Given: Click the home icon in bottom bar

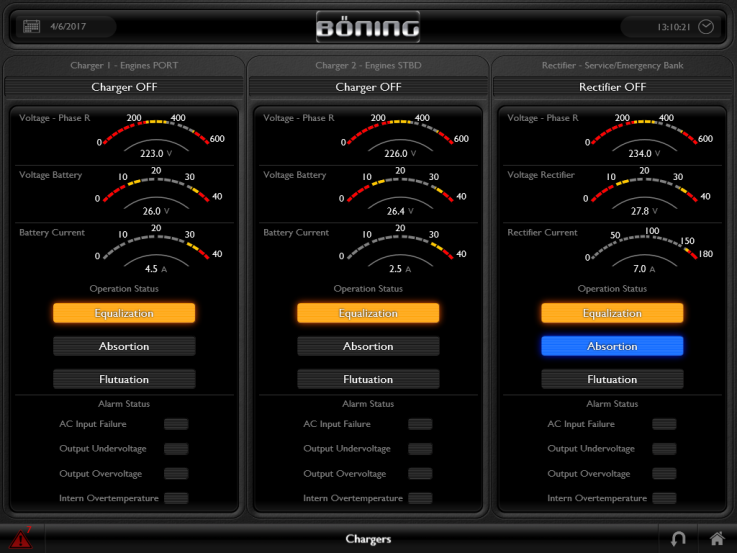Looking at the screenshot, I should [x=716, y=538].
